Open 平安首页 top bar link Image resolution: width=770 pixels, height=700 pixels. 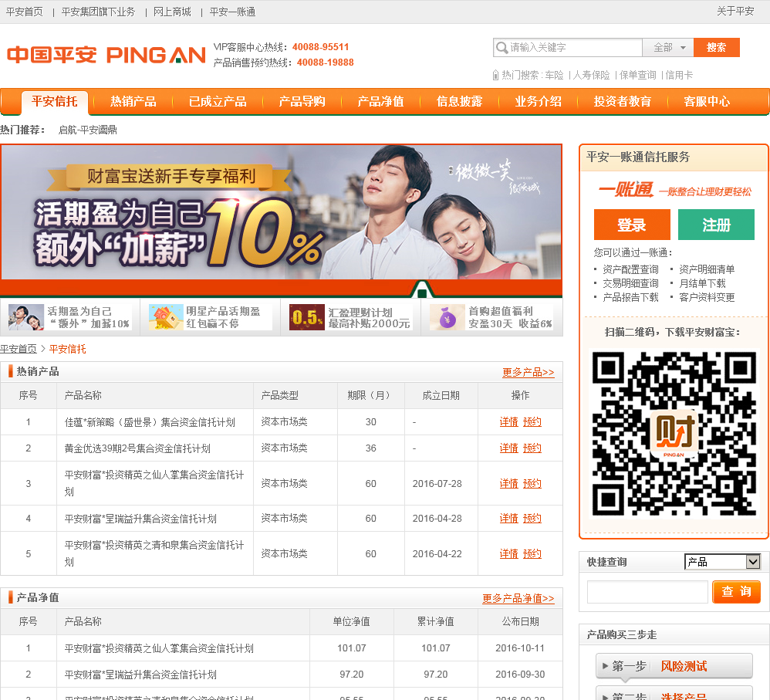25,12
